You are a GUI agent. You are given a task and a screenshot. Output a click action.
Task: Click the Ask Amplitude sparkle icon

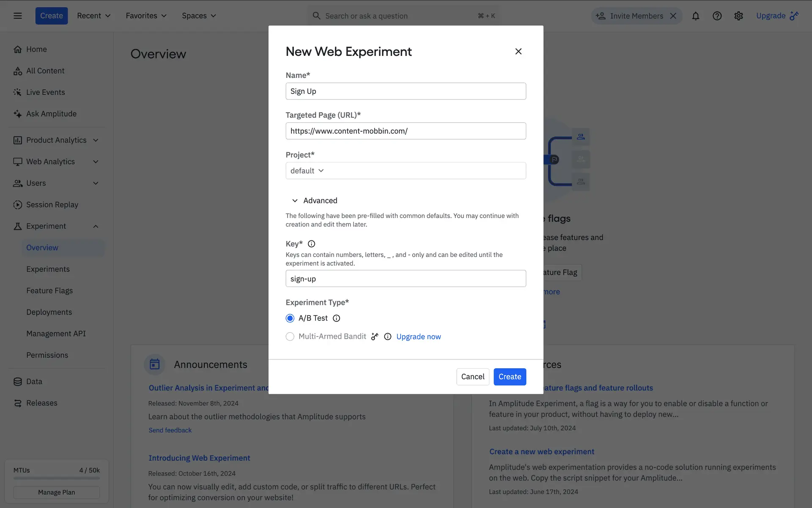(x=17, y=114)
